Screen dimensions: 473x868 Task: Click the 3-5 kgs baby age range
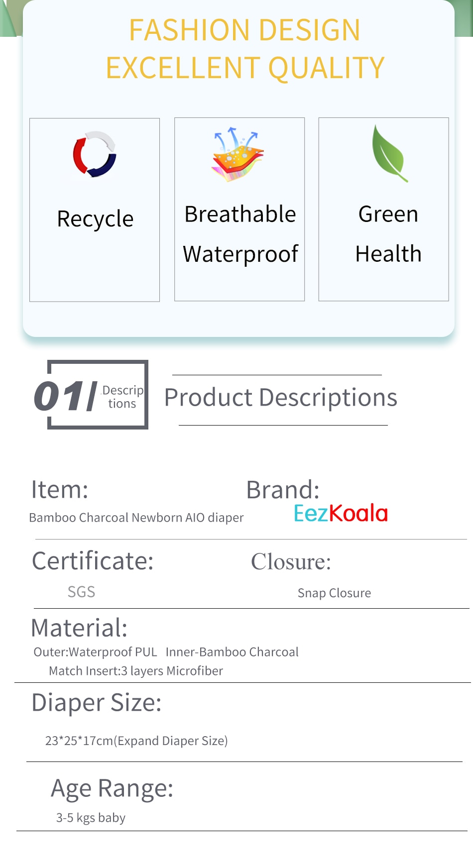click(91, 818)
